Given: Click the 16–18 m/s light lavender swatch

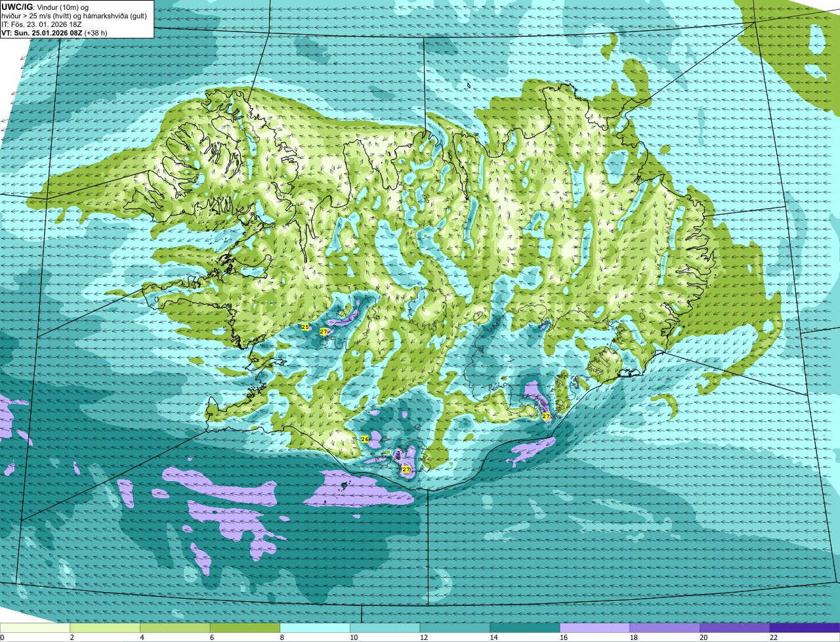Looking at the screenshot, I should pyautogui.click(x=595, y=628).
